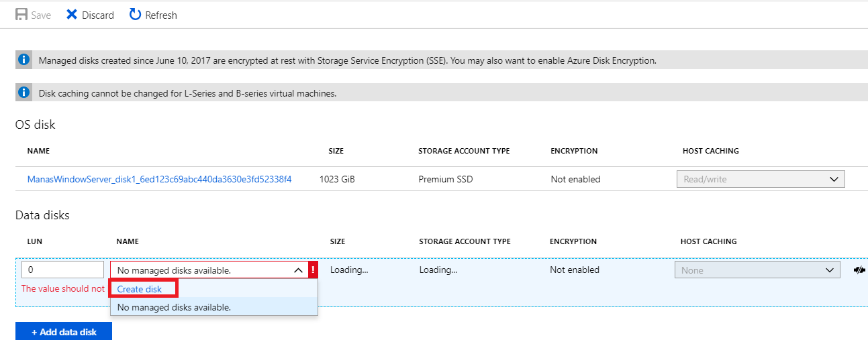This screenshot has width=868, height=342.
Task: Click the info icon beside the disk caching notice
Action: (x=24, y=93)
